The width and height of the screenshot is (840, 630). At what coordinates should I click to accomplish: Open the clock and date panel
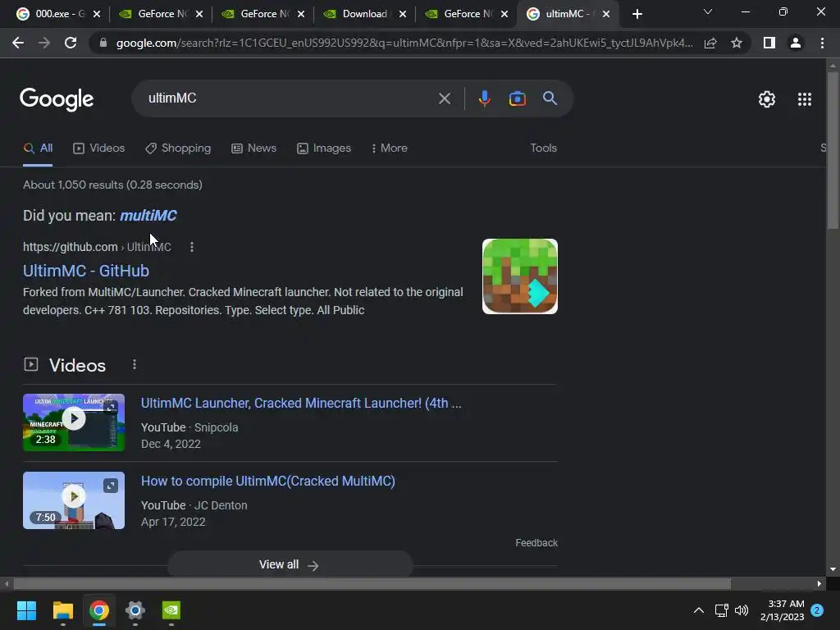(782, 610)
